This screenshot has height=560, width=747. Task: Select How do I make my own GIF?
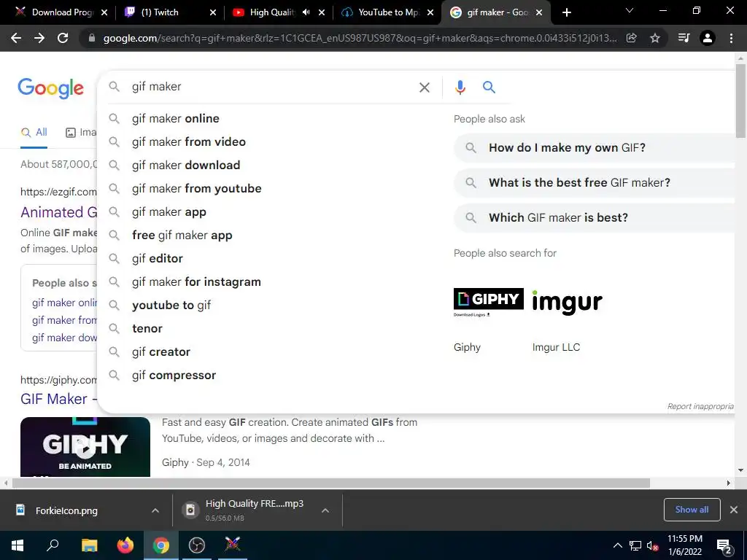point(594,147)
